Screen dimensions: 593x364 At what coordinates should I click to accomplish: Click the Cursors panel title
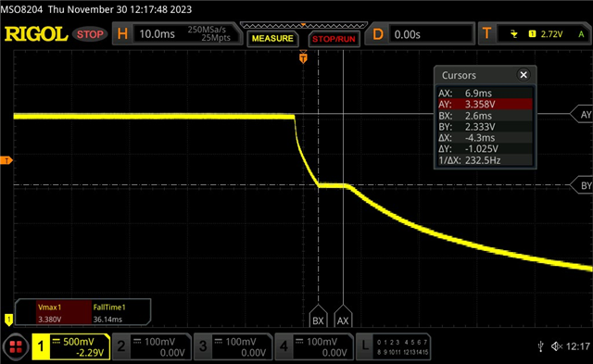pos(459,75)
